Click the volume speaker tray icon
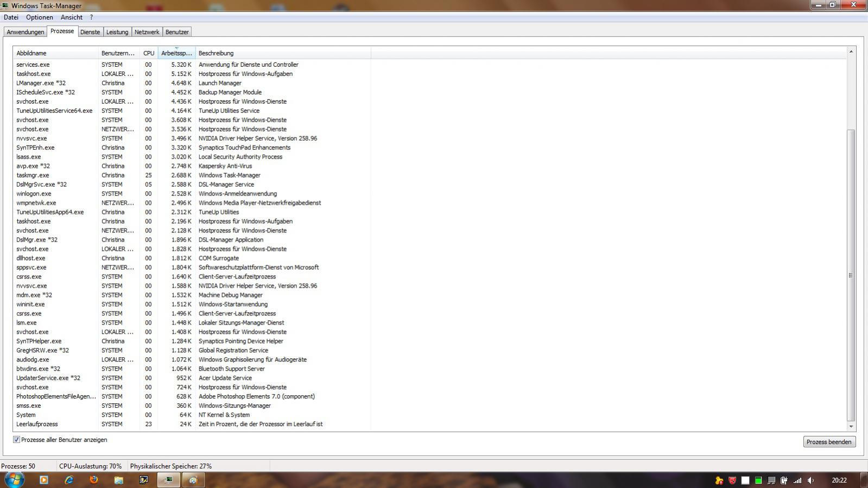 [810, 480]
